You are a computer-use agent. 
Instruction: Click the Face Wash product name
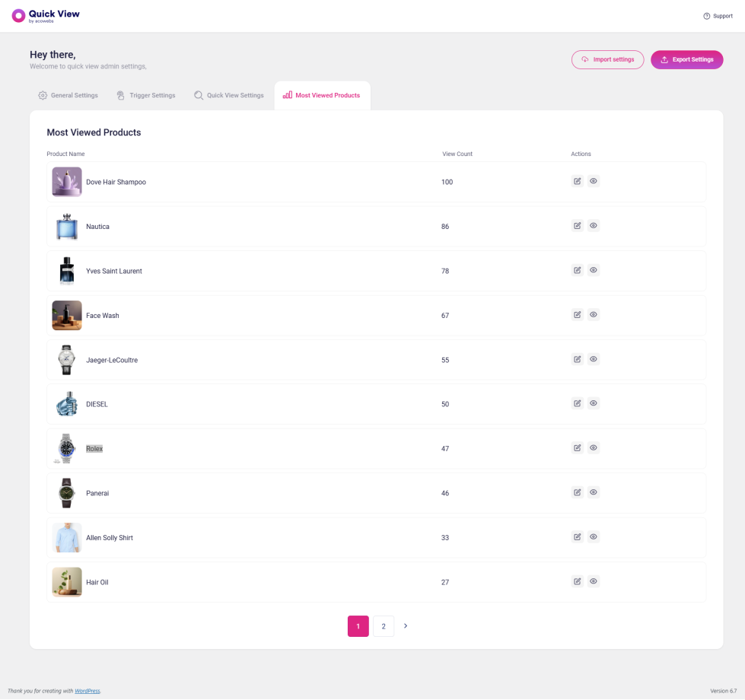click(103, 316)
